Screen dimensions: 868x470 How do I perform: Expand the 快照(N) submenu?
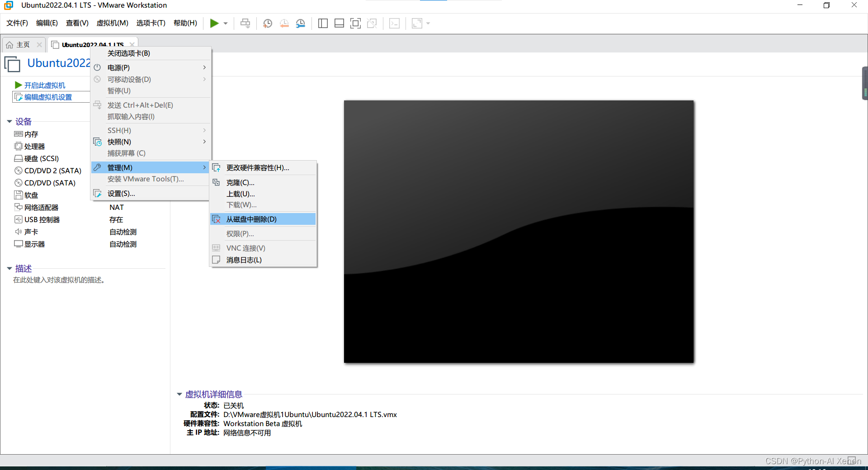151,142
